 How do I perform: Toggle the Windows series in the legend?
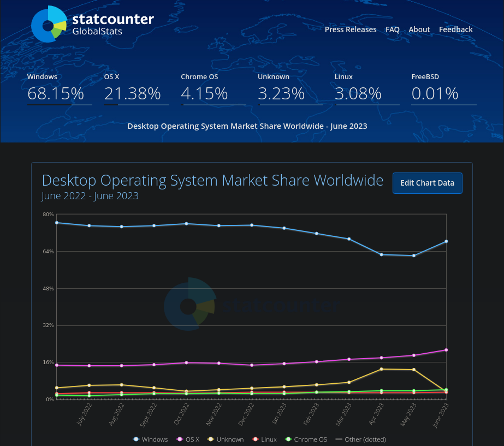(x=150, y=439)
